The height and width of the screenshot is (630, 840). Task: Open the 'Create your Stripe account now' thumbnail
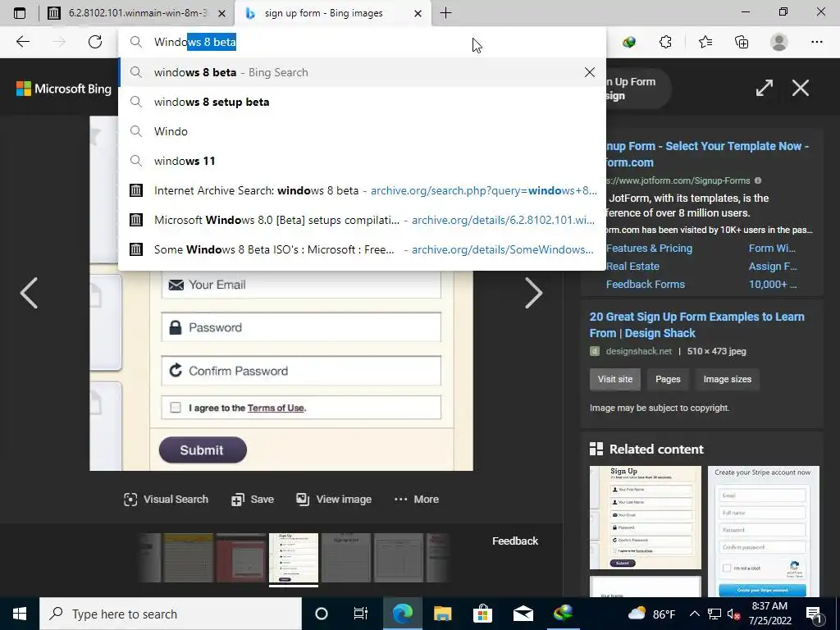(764, 531)
